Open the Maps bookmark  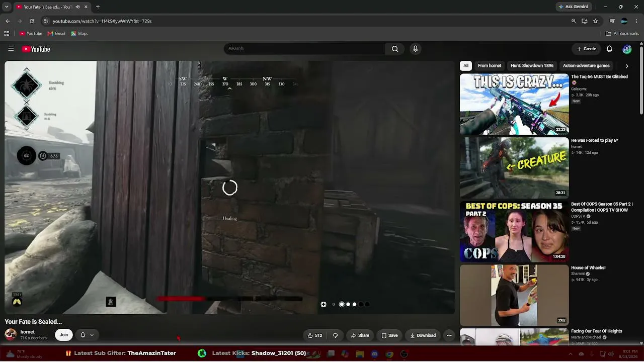point(79,34)
